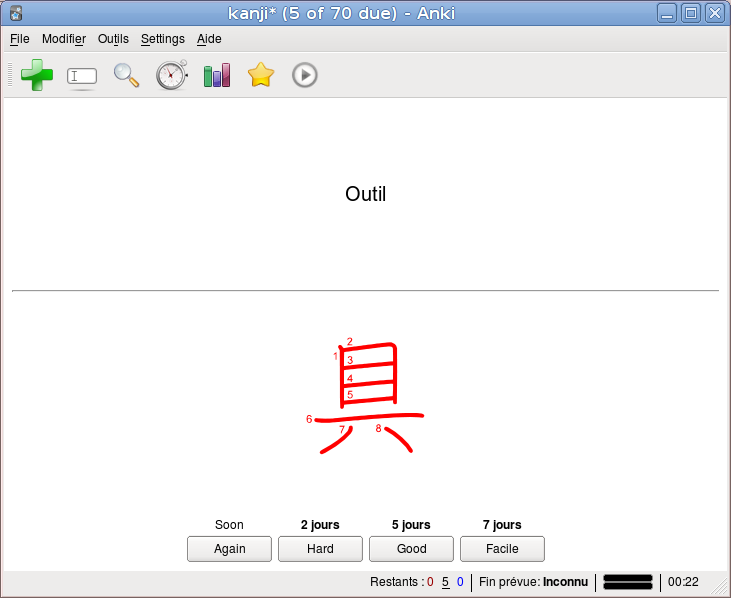Maximize the Anki window
731x598 pixels.
691,13
